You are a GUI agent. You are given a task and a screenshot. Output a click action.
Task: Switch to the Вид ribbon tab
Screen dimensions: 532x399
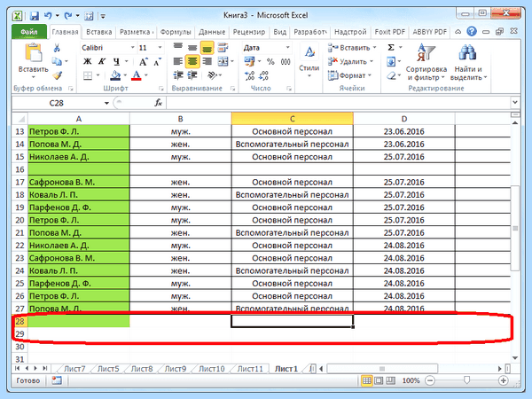pyautogui.click(x=280, y=32)
